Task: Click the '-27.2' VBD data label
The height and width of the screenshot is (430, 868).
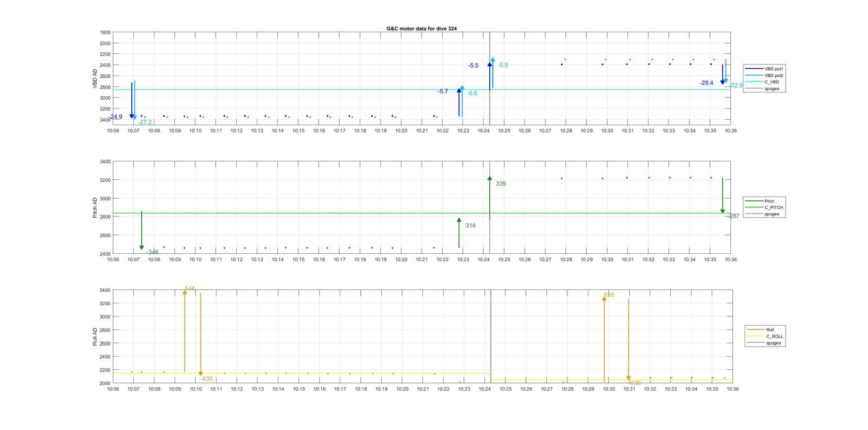Action: tap(144, 122)
